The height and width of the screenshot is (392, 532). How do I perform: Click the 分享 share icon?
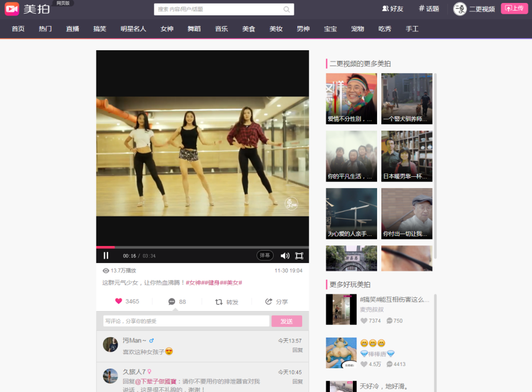click(x=269, y=302)
